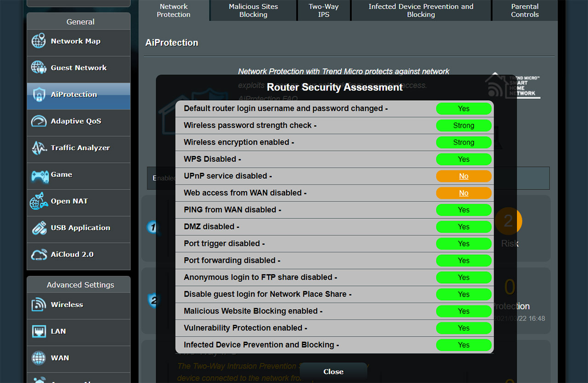The height and width of the screenshot is (383, 588).
Task: Click Yes status for Vulnerability Protection enabled
Action: coord(464,328)
